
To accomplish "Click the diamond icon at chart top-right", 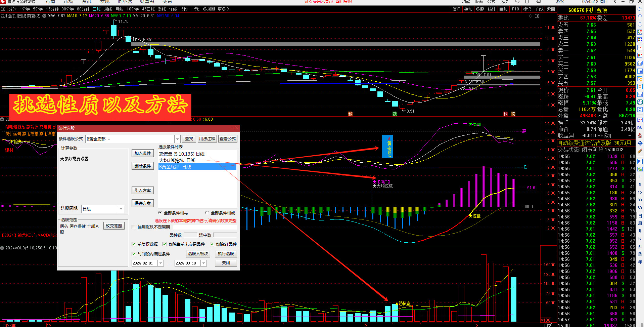I will click(x=531, y=16).
